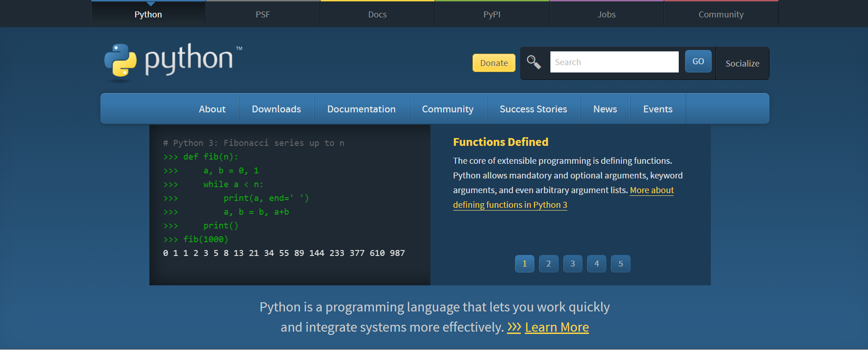Jump to carousel slide 5
Viewport: 868px width, 350px height.
(621, 264)
